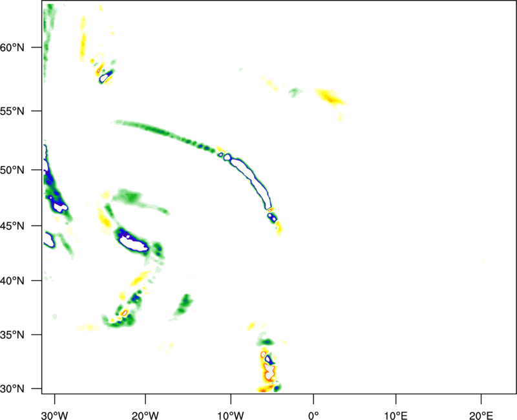Click the 0° longitude label
Viewport: 517px width, 420px height.
click(x=313, y=415)
